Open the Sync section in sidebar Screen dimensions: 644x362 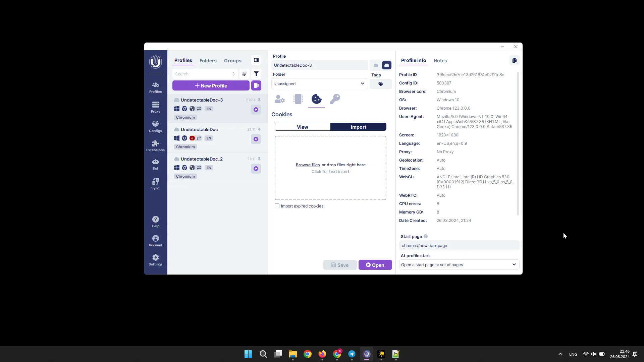[155, 184]
